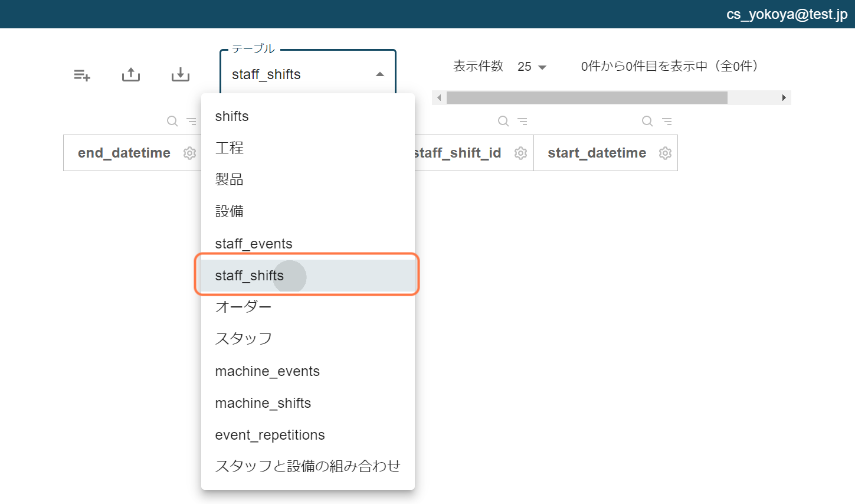
Task: Select staff_events from the table list
Action: (x=308, y=244)
